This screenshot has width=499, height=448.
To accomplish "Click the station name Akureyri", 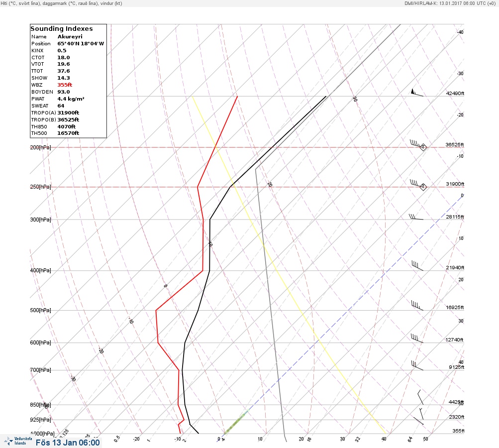I will [x=70, y=37].
